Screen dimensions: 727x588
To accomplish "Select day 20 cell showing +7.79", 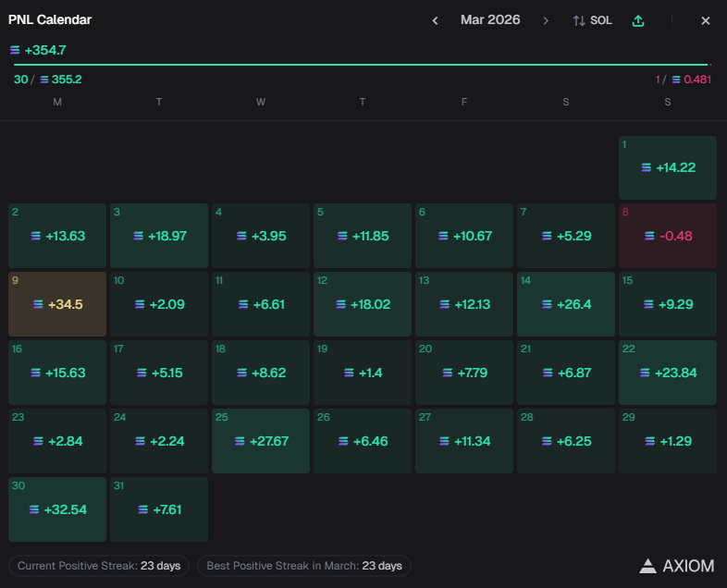I will click(464, 373).
